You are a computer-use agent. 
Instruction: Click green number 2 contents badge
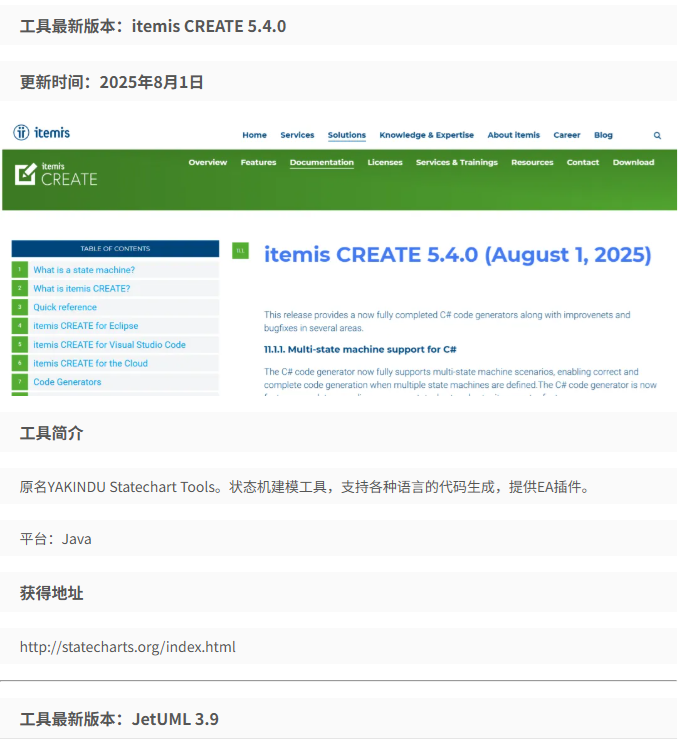(20, 288)
